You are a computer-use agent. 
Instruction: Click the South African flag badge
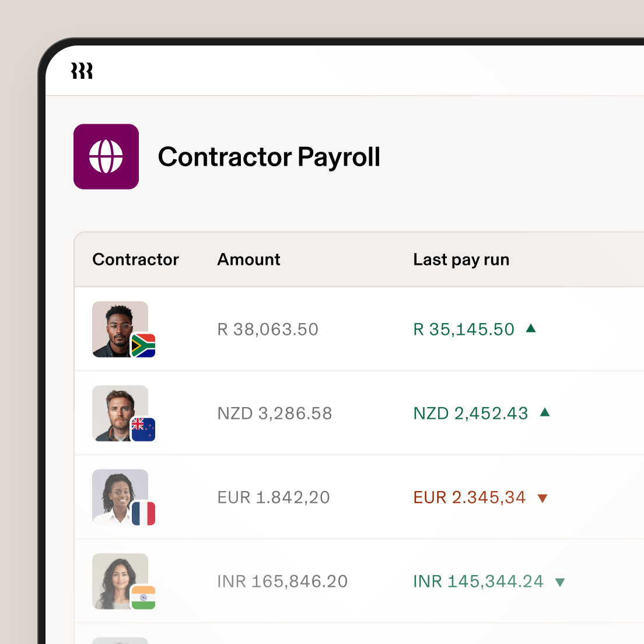tap(143, 346)
